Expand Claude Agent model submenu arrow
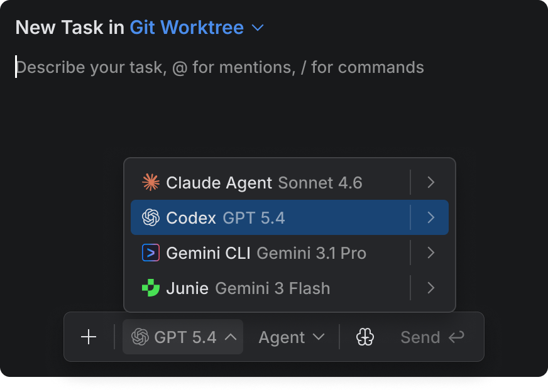Screen dimensions: 548x392 [430, 183]
